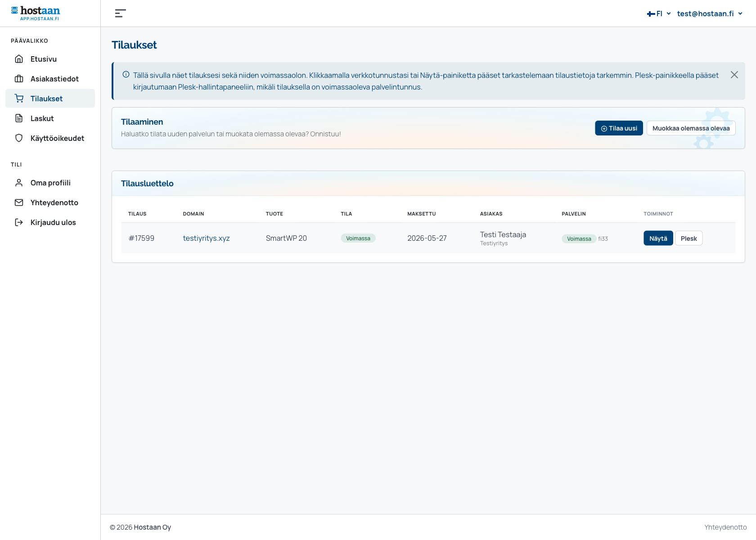Click the Asiakastiedot briefcase icon
The height and width of the screenshot is (540, 756).
[x=19, y=79]
